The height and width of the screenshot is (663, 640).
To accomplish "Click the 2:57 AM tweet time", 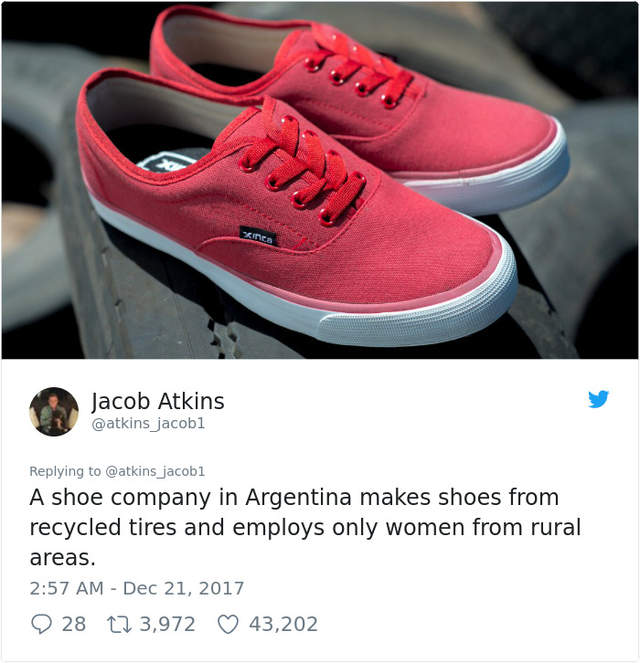I will pyautogui.click(x=67, y=588).
